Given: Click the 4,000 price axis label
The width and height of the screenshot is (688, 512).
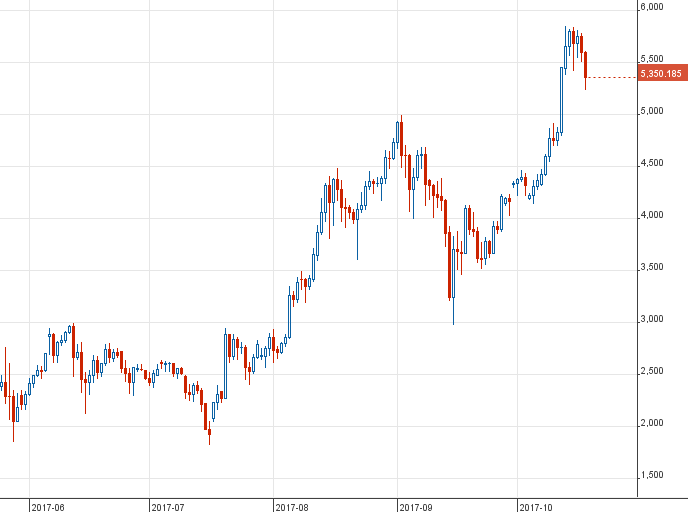Looking at the screenshot, I should pos(652,215).
